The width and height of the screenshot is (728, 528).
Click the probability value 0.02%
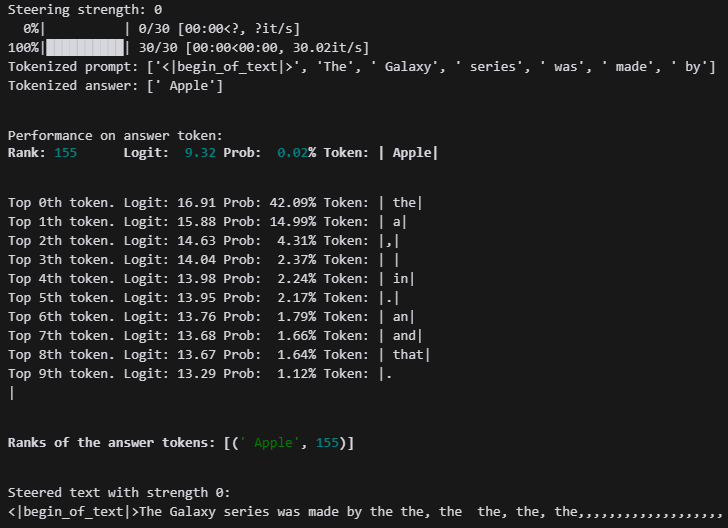click(x=296, y=153)
